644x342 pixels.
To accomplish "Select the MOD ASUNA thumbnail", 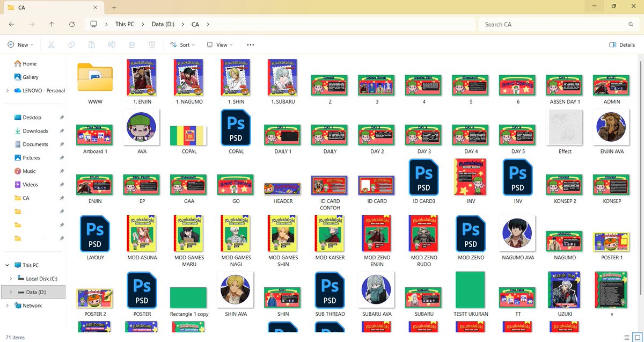I will [x=142, y=234].
